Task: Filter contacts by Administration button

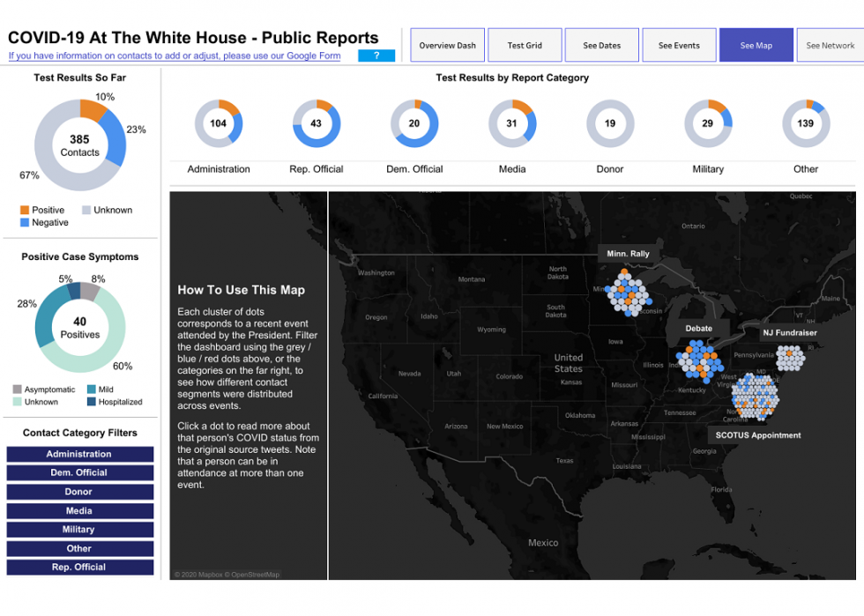Action: pos(80,454)
